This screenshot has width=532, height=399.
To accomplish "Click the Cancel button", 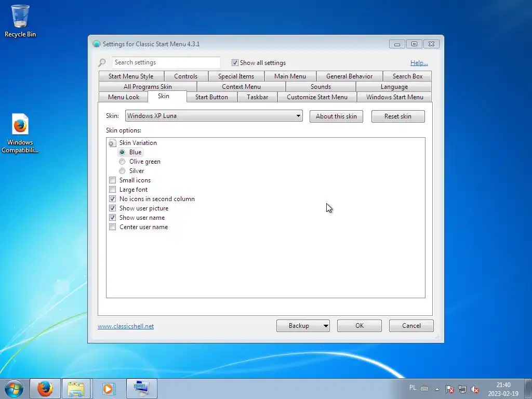I will (x=411, y=326).
